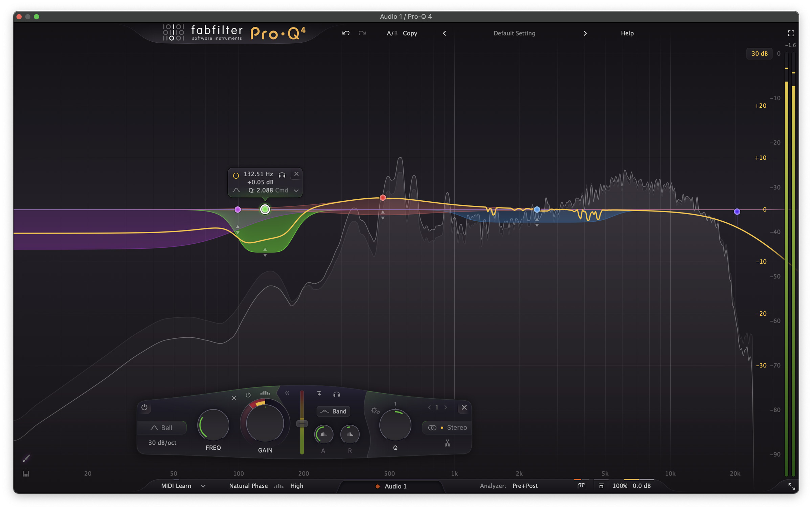Click the spectrum dynamics icon above GAIN knob

(x=265, y=393)
